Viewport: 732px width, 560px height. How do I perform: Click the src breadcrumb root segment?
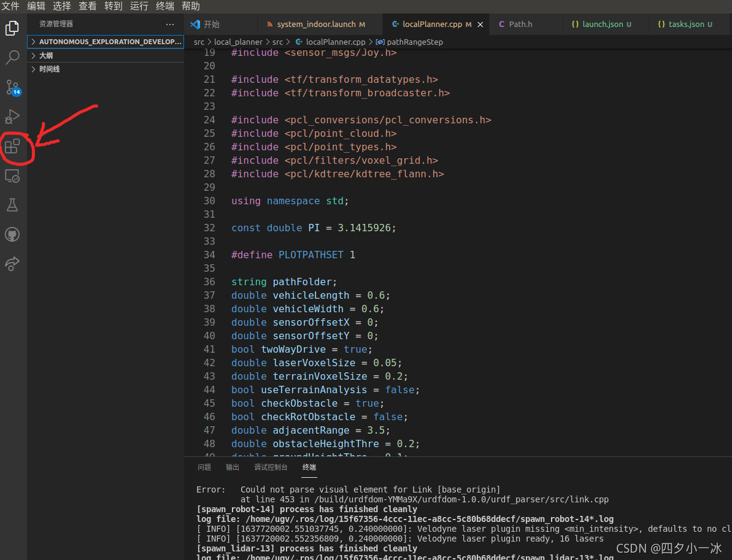[x=199, y=42]
